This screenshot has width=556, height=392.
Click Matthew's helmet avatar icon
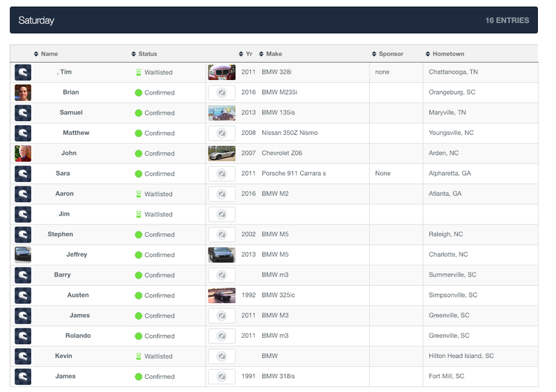coord(23,133)
